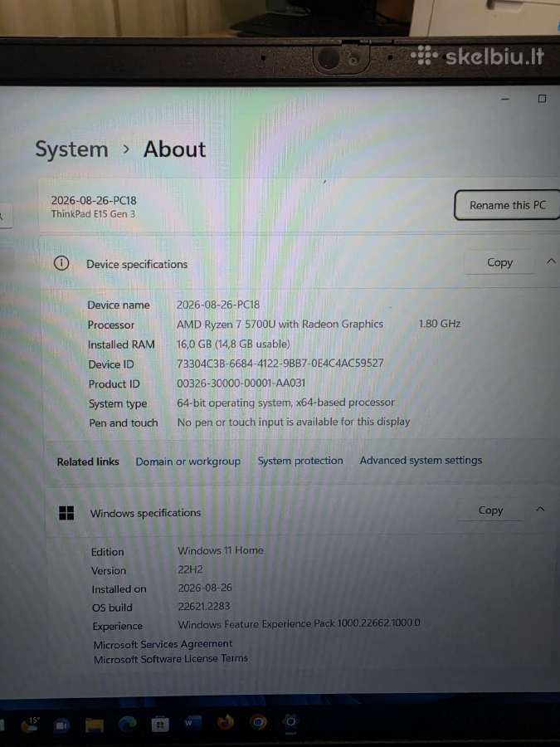Open Microsoft Store from the taskbar
Screen dimensions: 560x747
pos(160,724)
